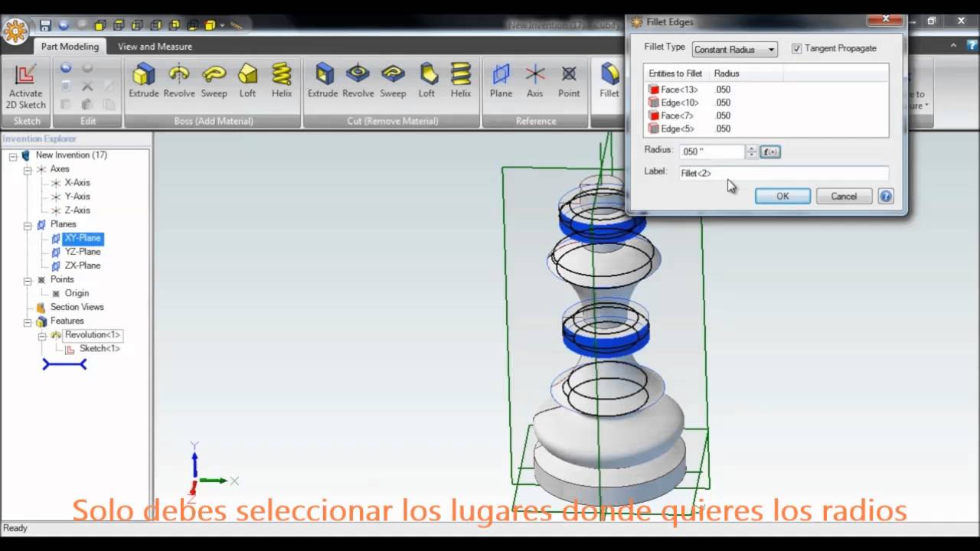Select Cut Extrude tool
Screen dimensions: 980x551
tap(323, 81)
